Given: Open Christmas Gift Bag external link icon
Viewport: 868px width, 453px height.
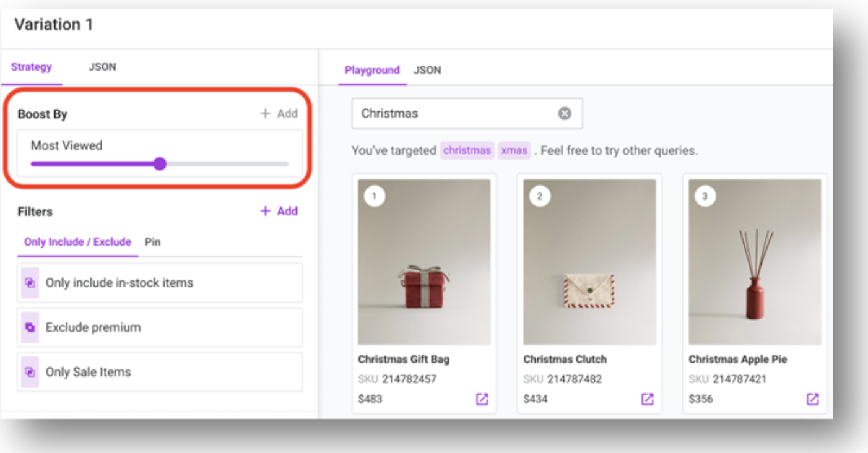Looking at the screenshot, I should (482, 399).
